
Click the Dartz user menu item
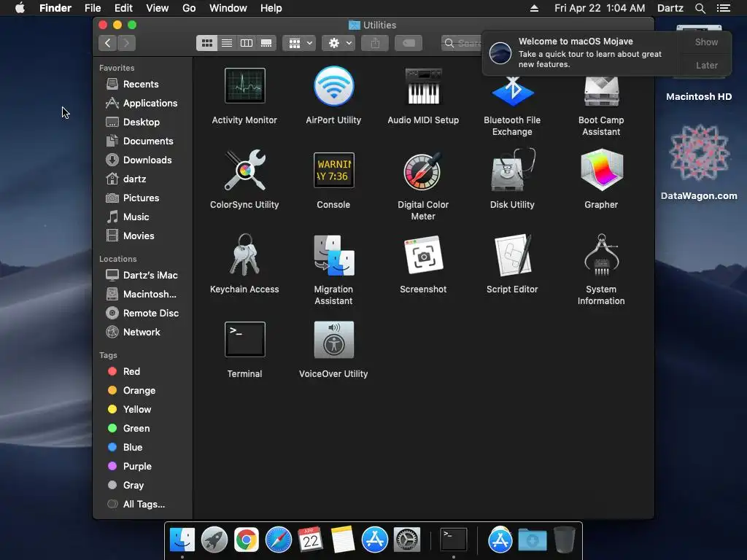pos(670,8)
